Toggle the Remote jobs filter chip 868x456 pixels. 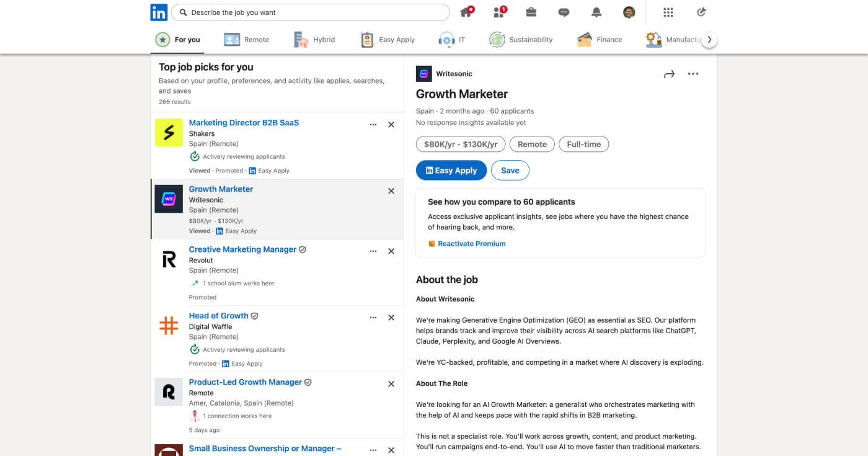[x=246, y=39]
